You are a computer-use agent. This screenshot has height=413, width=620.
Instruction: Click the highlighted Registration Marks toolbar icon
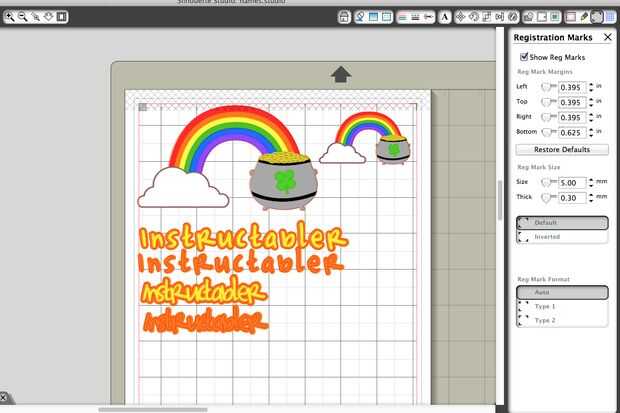pos(597,17)
